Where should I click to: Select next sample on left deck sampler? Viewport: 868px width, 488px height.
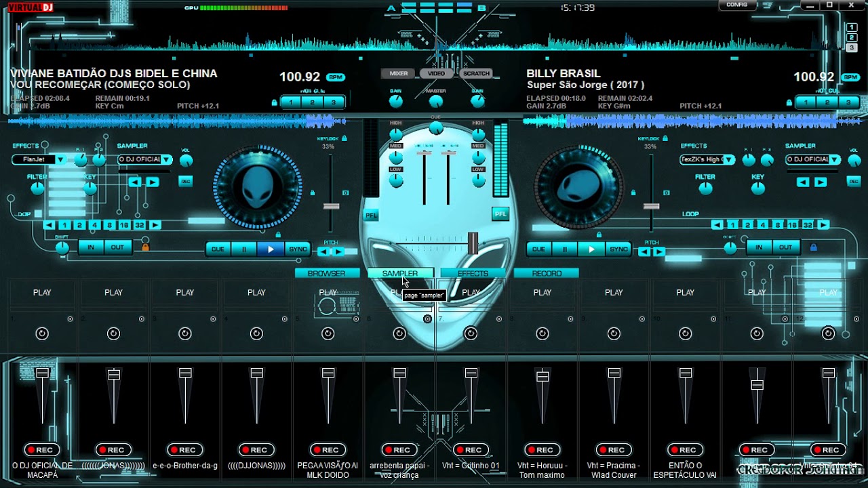[x=152, y=182]
